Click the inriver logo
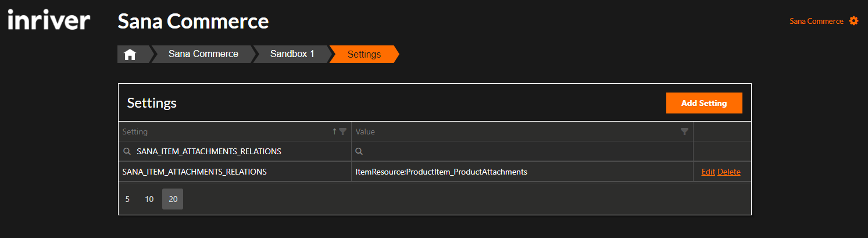868x238 pixels. point(49,21)
